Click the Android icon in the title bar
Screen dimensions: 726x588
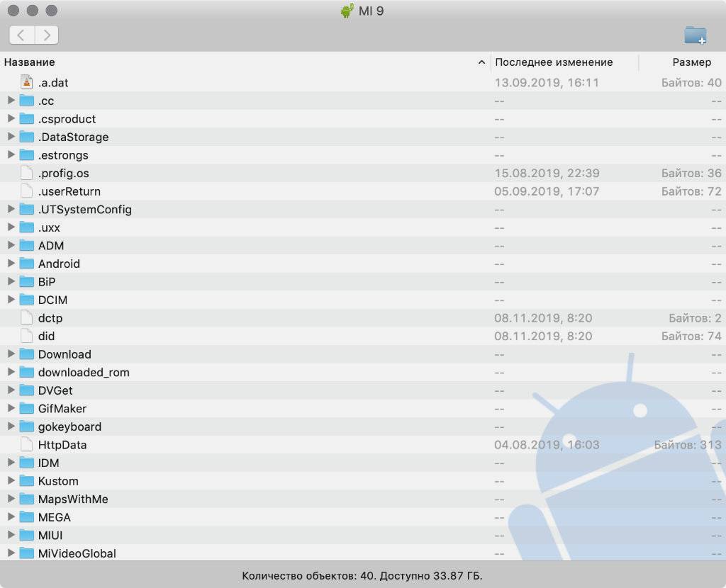(x=347, y=11)
